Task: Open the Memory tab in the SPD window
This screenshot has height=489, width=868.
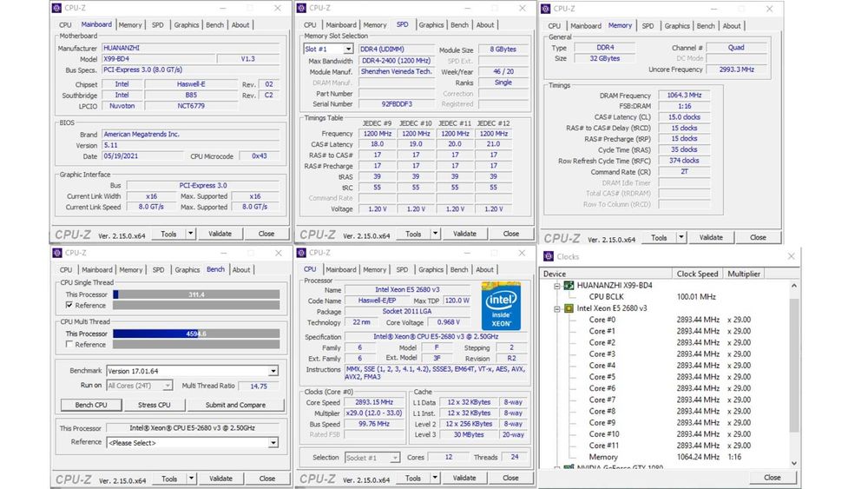Action: pyautogui.click(x=375, y=25)
